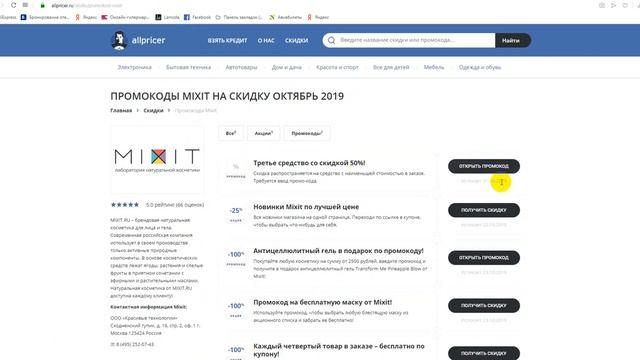
Task: Open the Яндекс bookmark beside Бронирование
Action: [x=86, y=17]
